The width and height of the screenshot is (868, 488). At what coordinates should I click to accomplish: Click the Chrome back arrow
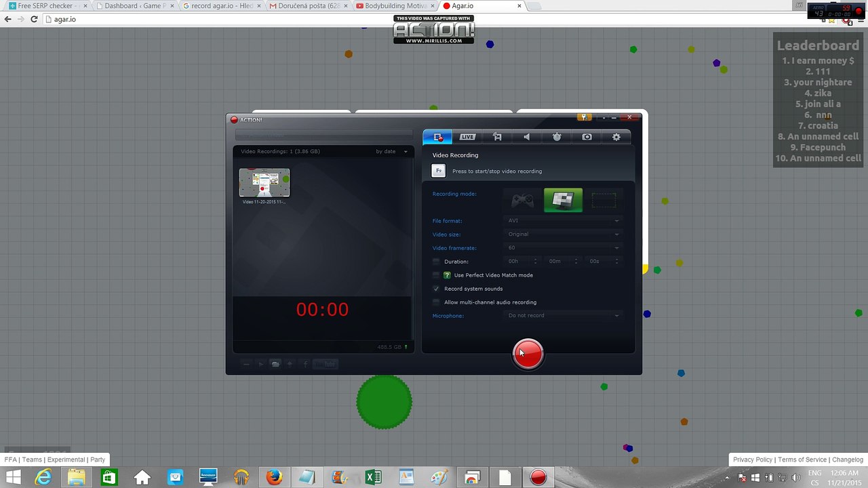coord(8,19)
